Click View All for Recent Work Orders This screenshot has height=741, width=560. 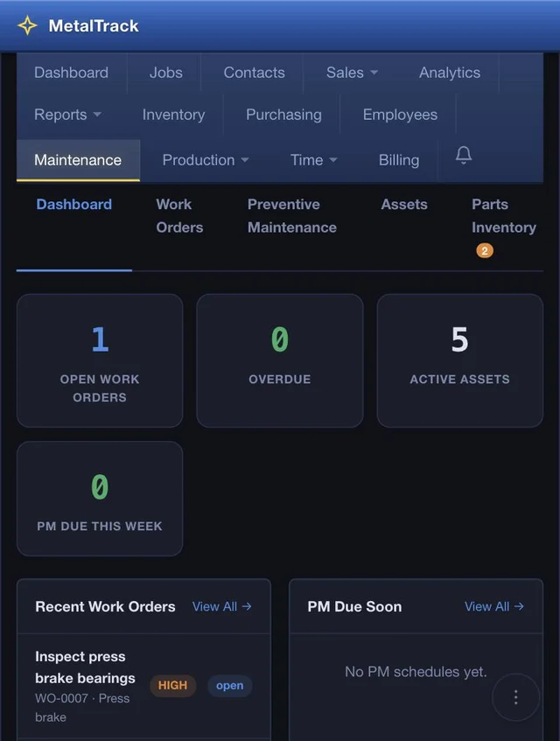[221, 606]
